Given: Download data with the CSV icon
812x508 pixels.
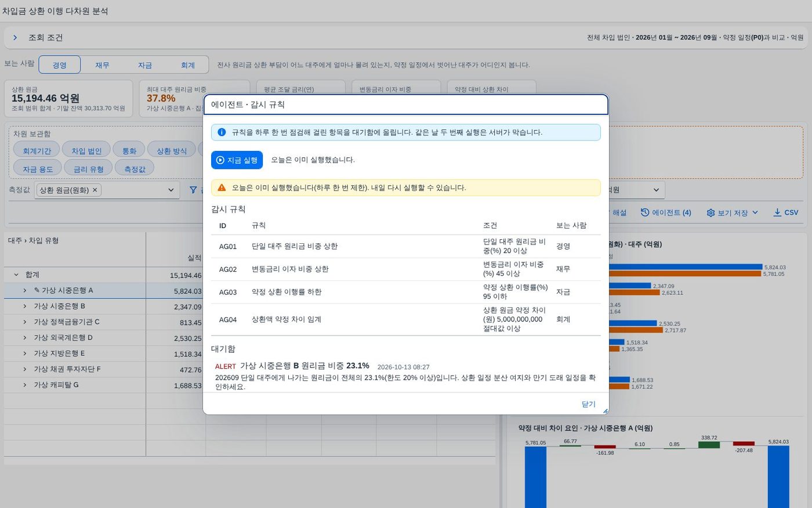Looking at the screenshot, I should click(x=777, y=212).
